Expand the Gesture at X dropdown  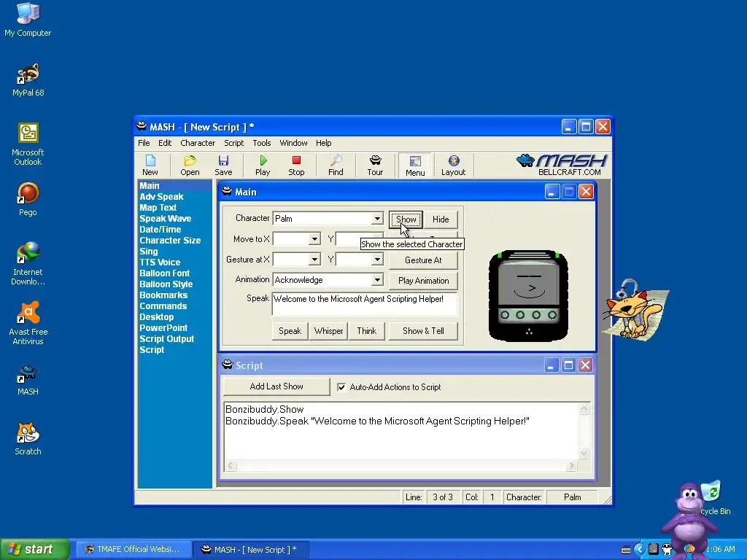314,260
